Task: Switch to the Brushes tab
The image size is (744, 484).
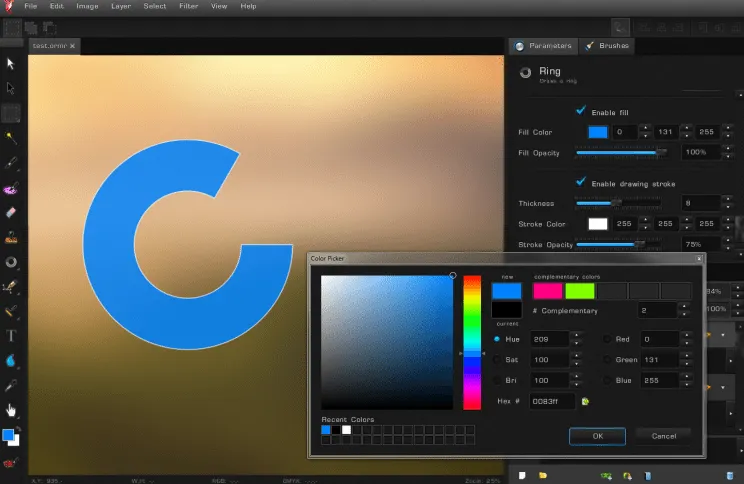Action: 608,46
